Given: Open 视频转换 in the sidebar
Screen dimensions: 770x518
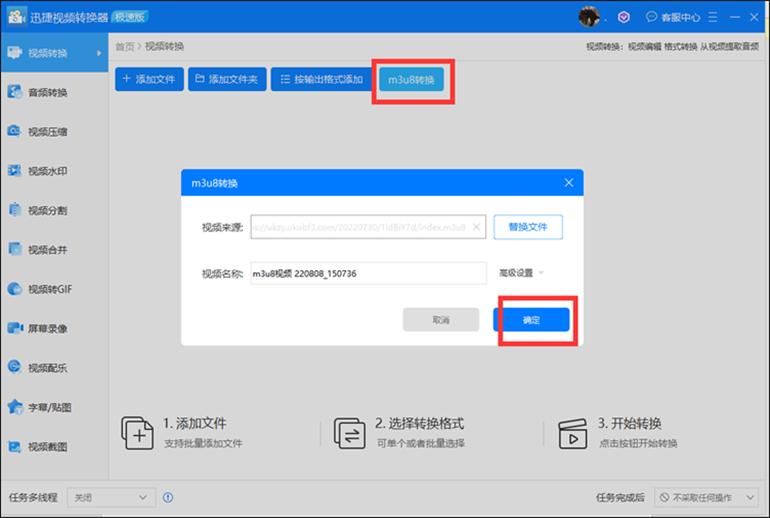Looking at the screenshot, I should coord(54,53).
